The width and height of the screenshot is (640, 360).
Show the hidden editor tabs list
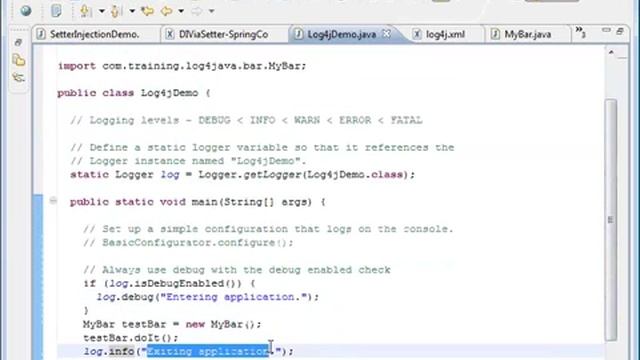coord(580,32)
